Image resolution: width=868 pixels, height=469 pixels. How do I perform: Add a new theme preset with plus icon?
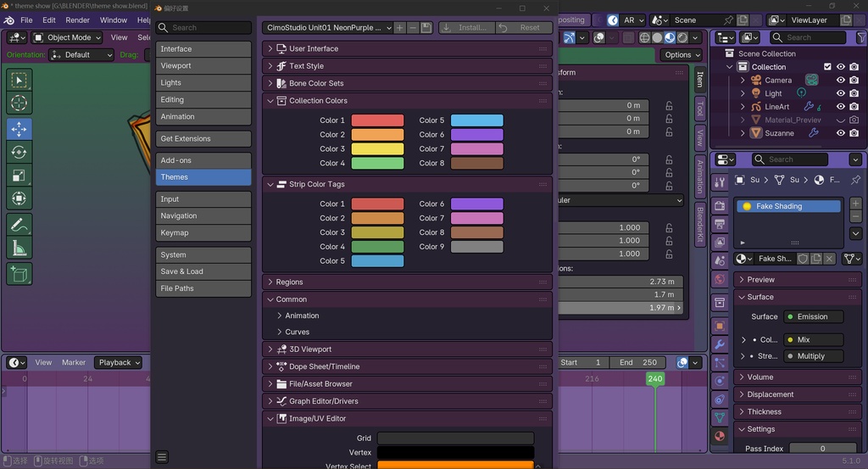(x=400, y=28)
